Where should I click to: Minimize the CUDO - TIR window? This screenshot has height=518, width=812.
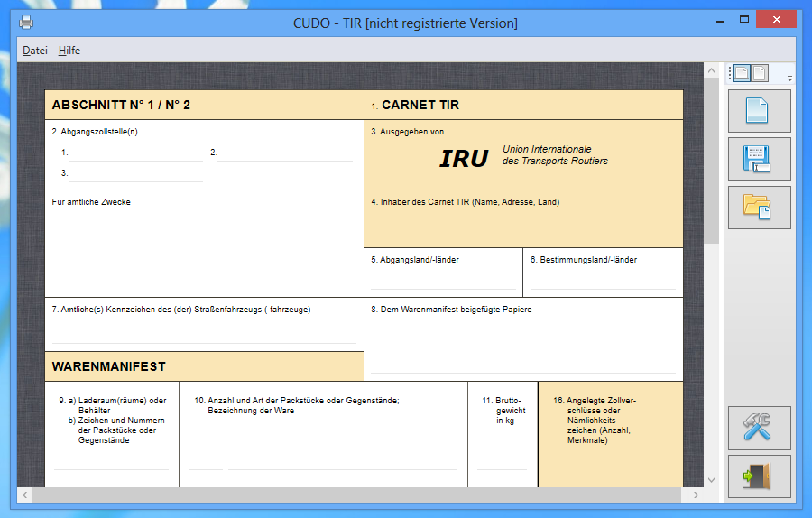(720, 22)
